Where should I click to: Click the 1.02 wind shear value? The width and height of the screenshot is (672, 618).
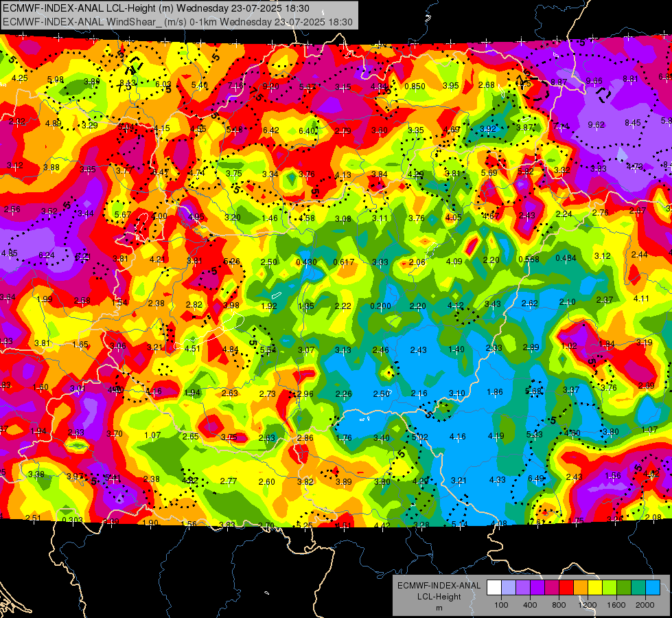[x=569, y=346]
